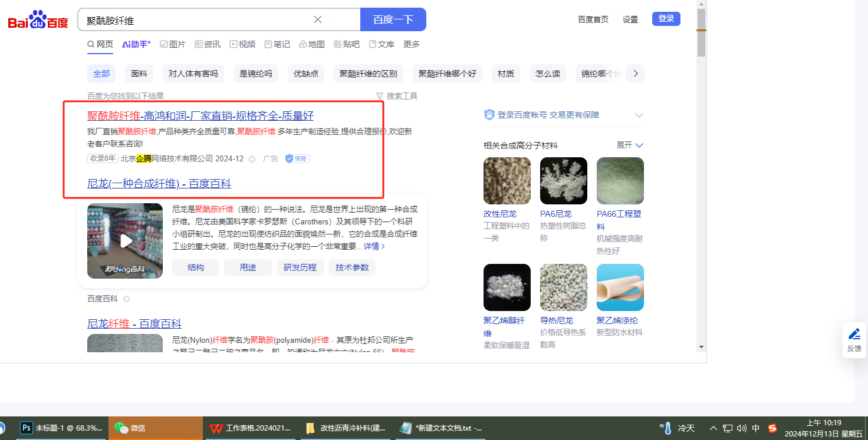The image size is (868, 440).
Task: Switch to the 图片 tab
Action: pos(173,44)
